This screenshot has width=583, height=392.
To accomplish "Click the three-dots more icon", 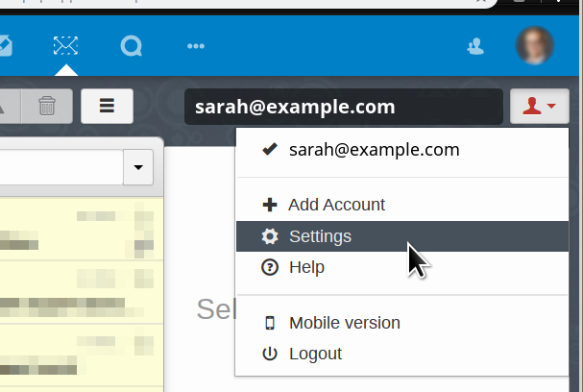I will [196, 45].
